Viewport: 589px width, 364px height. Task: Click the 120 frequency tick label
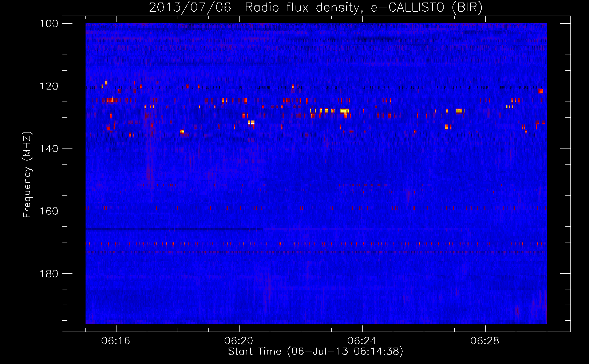[x=48, y=86]
